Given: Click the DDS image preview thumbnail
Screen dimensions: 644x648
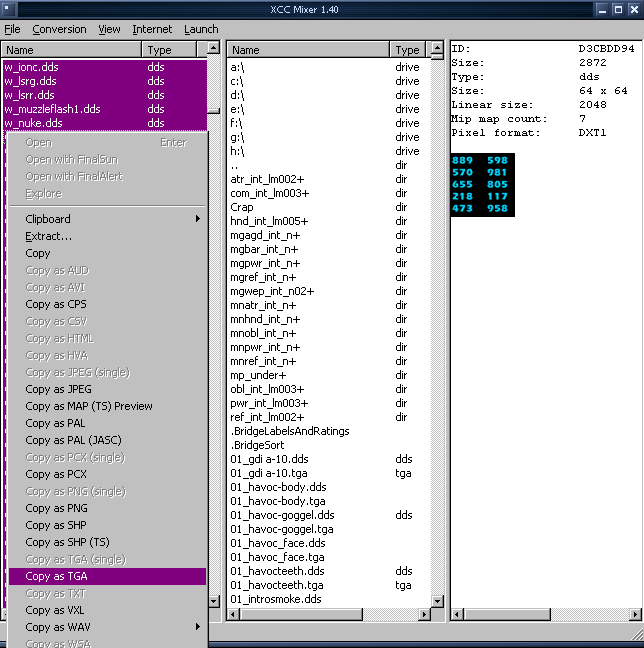Looking at the screenshot, I should coord(482,185).
